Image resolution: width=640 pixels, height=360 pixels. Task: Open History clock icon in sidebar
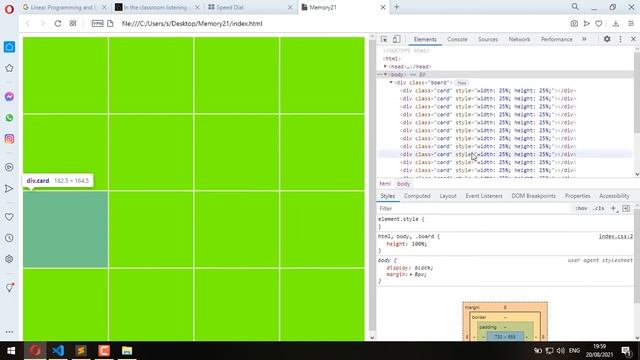click(x=9, y=238)
